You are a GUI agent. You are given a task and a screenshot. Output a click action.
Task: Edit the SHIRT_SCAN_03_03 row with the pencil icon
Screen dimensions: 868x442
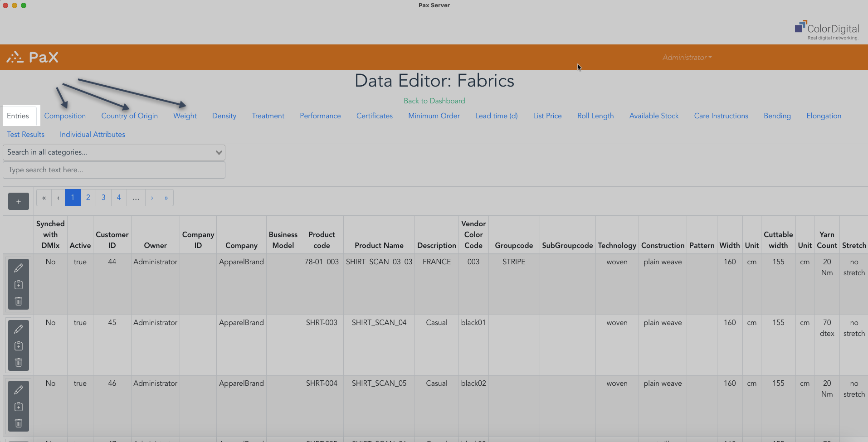pos(19,268)
